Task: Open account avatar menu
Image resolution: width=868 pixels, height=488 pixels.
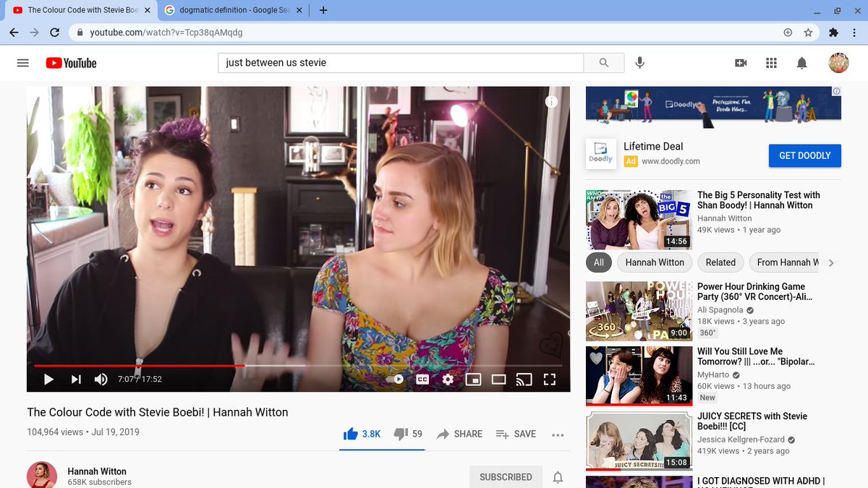Action: (838, 63)
